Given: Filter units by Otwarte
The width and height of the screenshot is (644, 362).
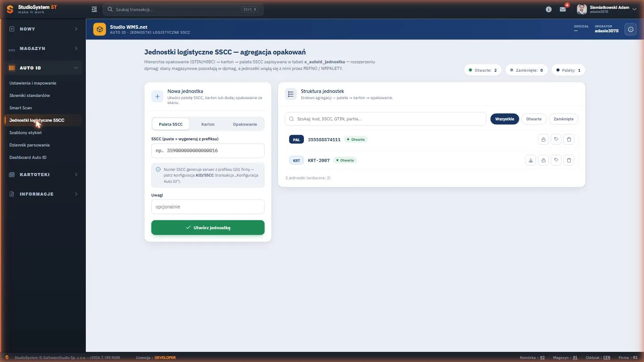Looking at the screenshot, I should tap(534, 119).
